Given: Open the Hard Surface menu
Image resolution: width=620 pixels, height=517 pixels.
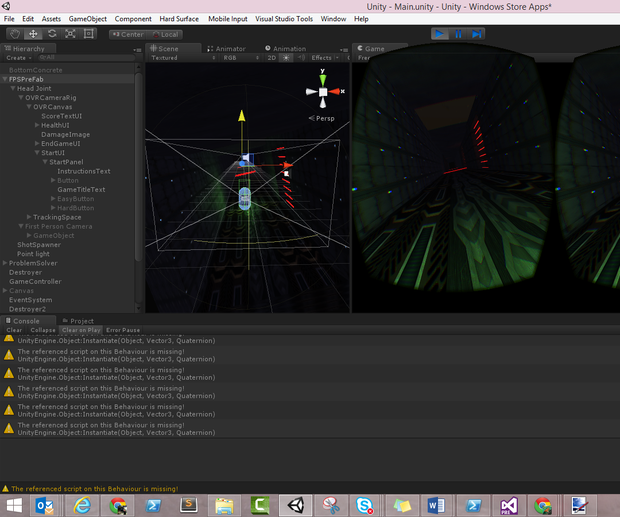Looking at the screenshot, I should 179,19.
